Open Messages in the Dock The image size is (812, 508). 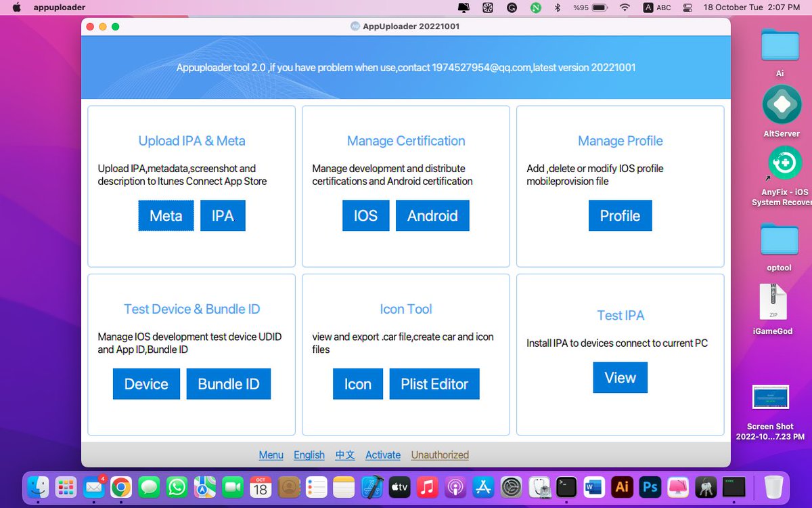[x=150, y=486]
